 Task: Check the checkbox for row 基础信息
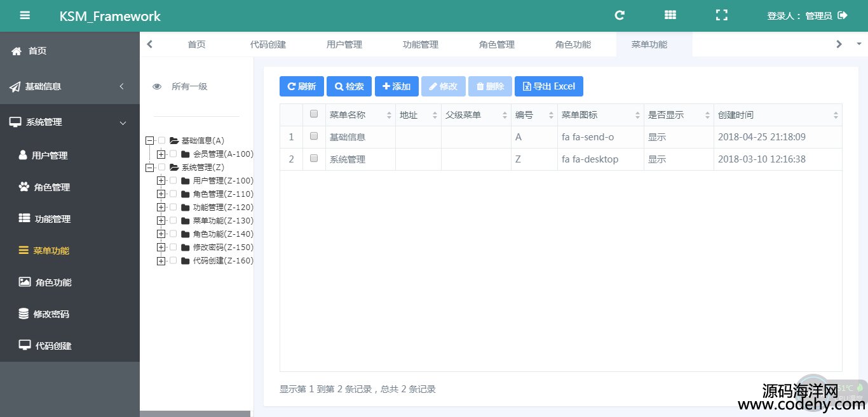[x=314, y=136]
